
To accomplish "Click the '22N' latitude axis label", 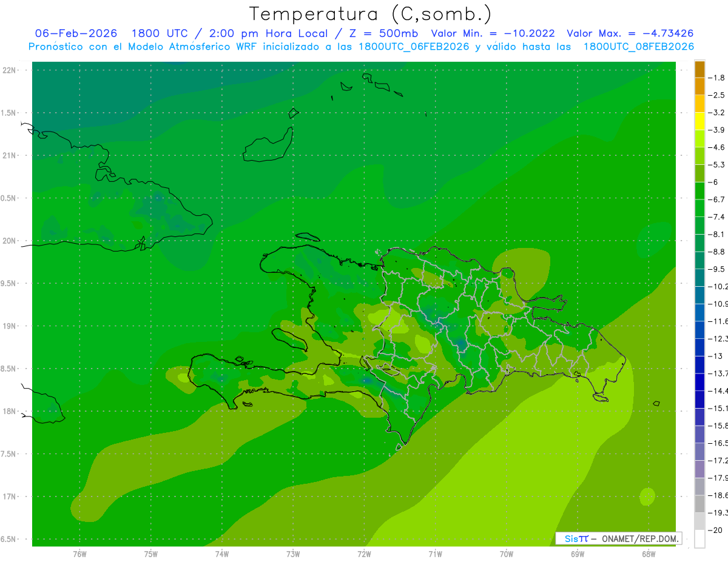I will coord(10,70).
